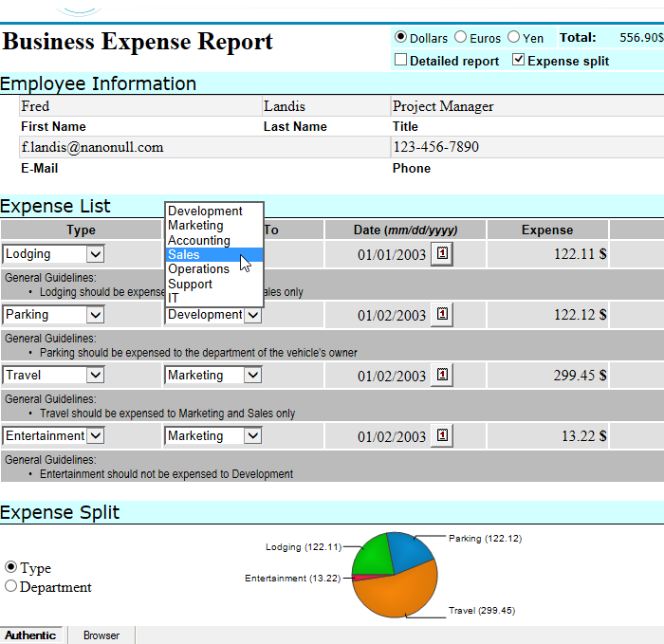Select the Authentic view tab
Viewport: 664px width, 644px height.
(30, 635)
